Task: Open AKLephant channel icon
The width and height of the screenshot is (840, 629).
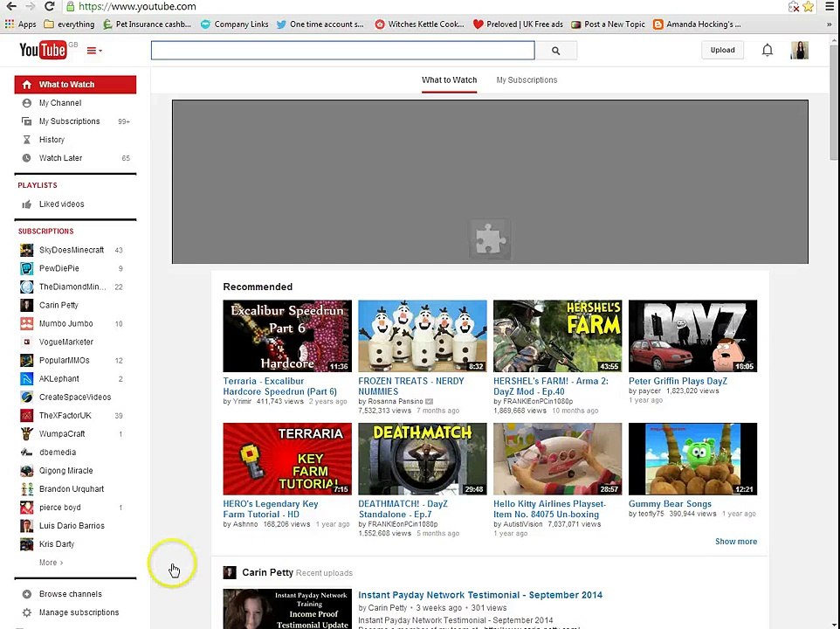Action: click(26, 379)
